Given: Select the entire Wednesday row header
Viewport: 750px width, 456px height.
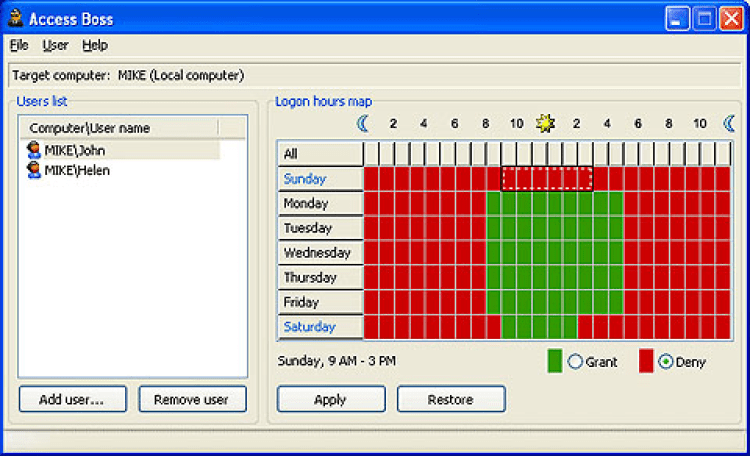Looking at the screenshot, I should click(x=320, y=253).
